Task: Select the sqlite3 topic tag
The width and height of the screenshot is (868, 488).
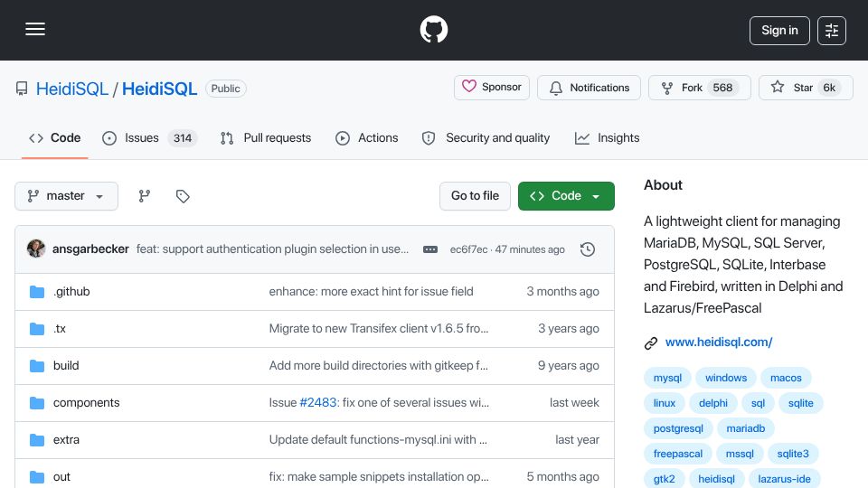Action: point(793,455)
